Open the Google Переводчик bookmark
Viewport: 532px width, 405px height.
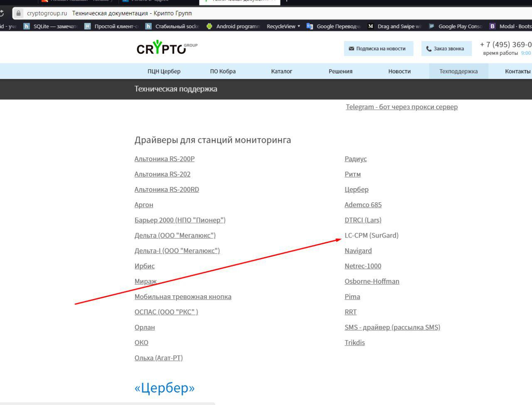click(x=334, y=26)
